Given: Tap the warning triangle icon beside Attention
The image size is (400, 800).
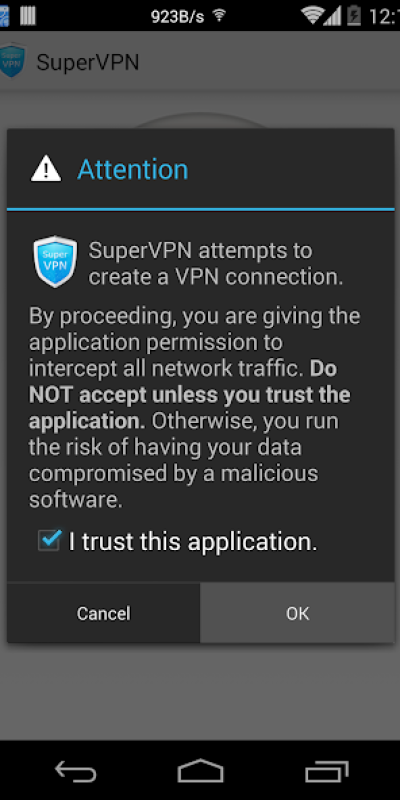Looking at the screenshot, I should click(46, 169).
